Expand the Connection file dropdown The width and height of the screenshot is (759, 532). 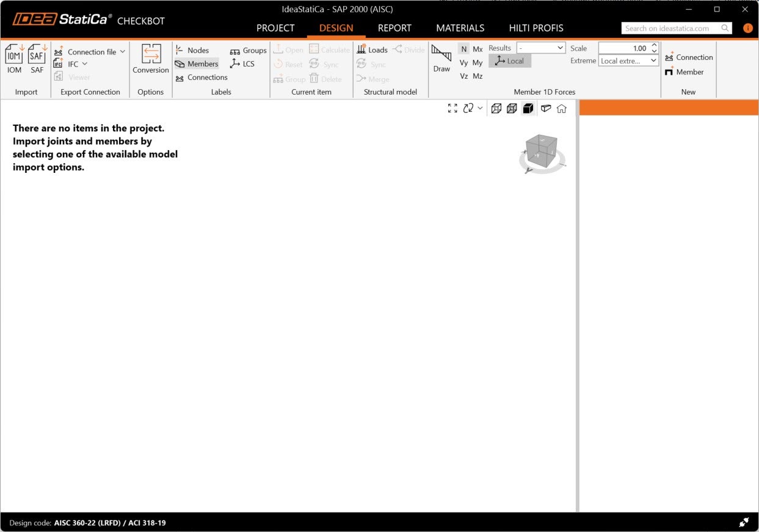122,52
